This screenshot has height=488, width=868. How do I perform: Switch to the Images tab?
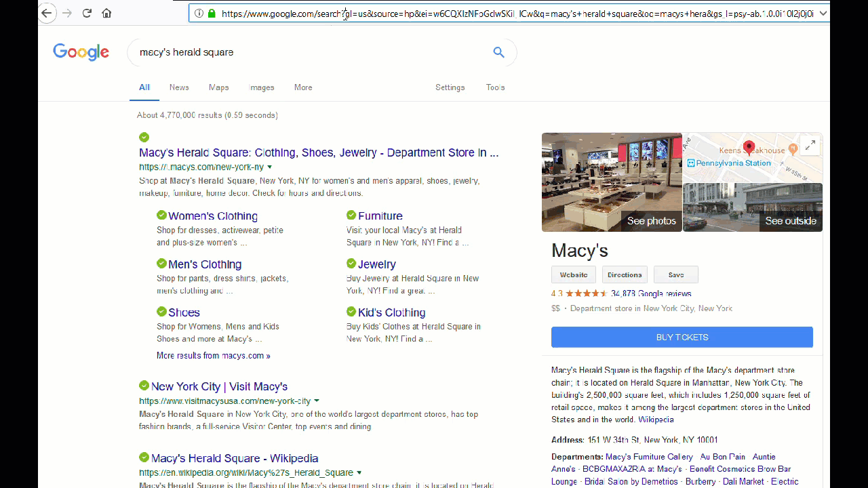[x=262, y=87]
